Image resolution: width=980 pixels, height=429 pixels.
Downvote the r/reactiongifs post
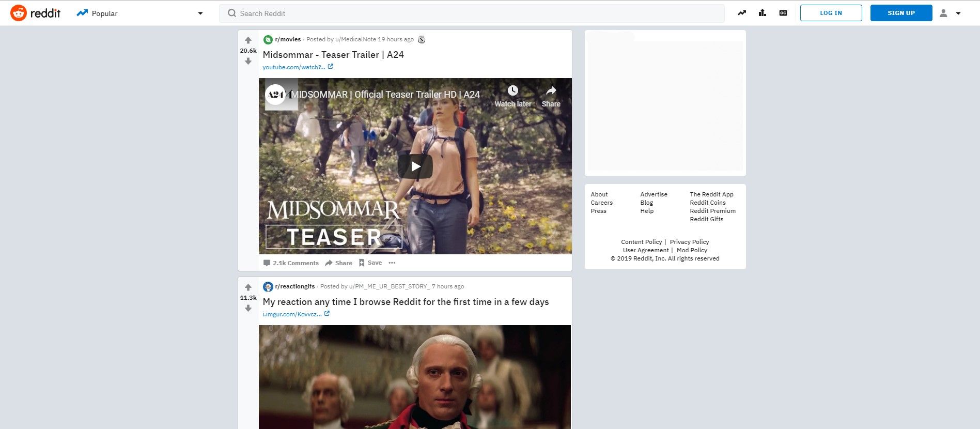248,308
